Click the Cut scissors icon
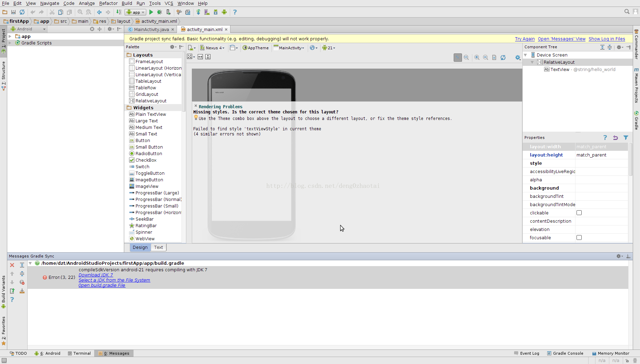This screenshot has height=364, width=640. click(x=52, y=12)
